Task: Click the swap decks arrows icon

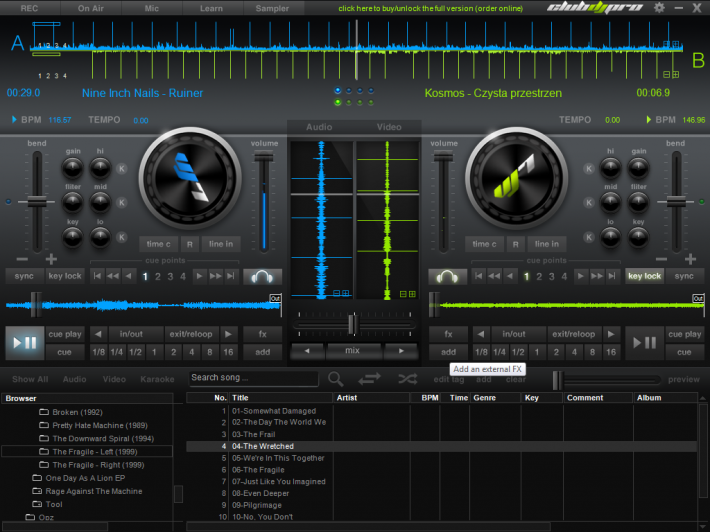Action: (x=369, y=379)
